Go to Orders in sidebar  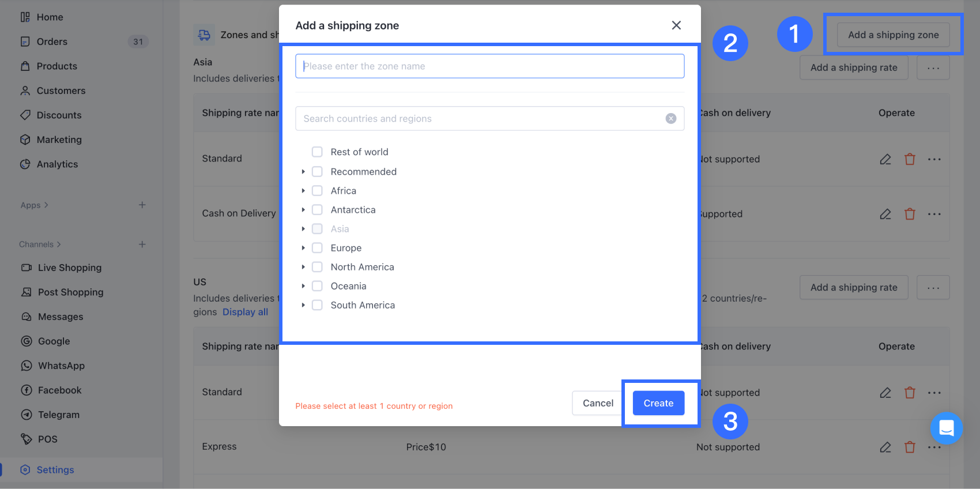(x=52, y=42)
